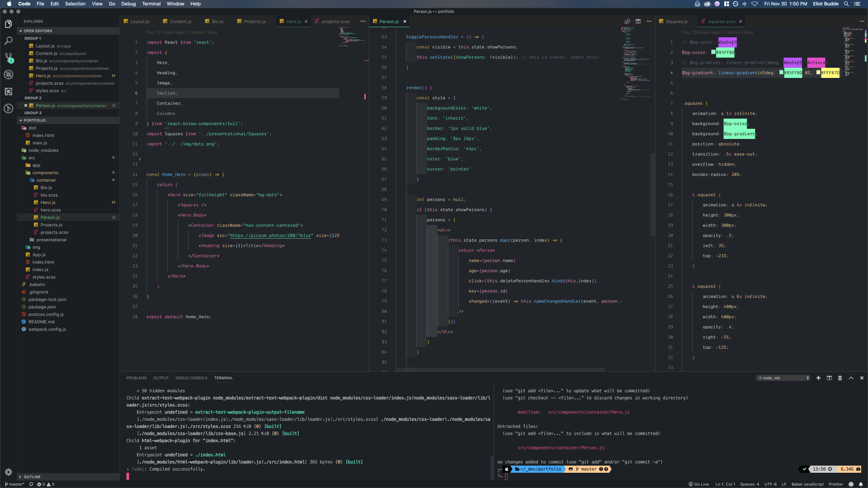Open package.json in explorer
The width and height of the screenshot is (868, 488).
point(42,307)
